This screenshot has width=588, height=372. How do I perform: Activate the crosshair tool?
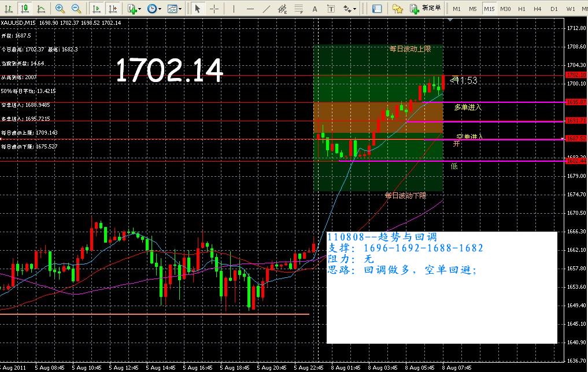[214, 9]
